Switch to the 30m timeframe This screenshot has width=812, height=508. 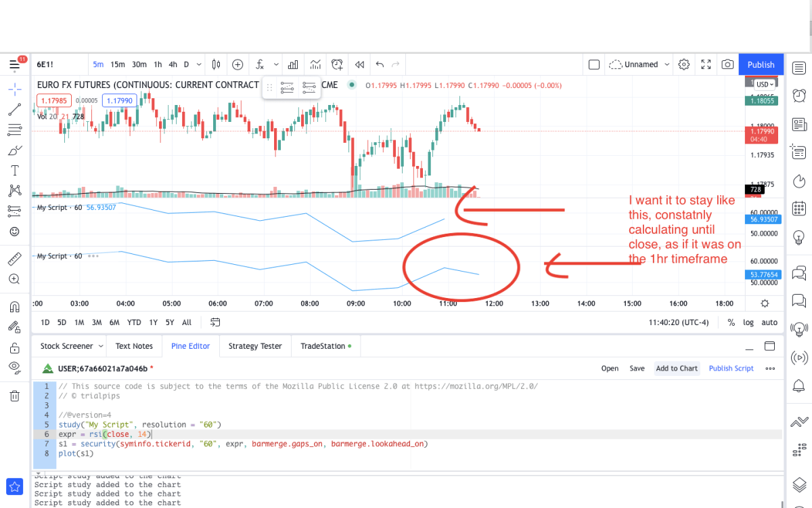coord(139,64)
